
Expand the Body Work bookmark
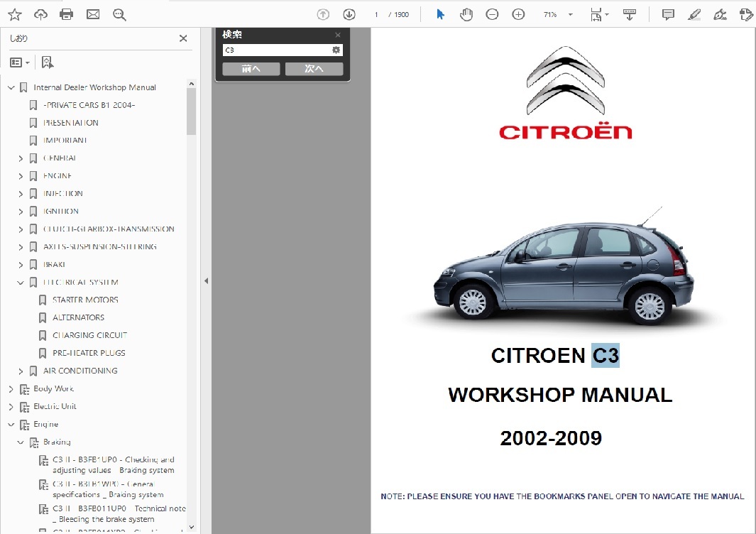[x=11, y=389]
